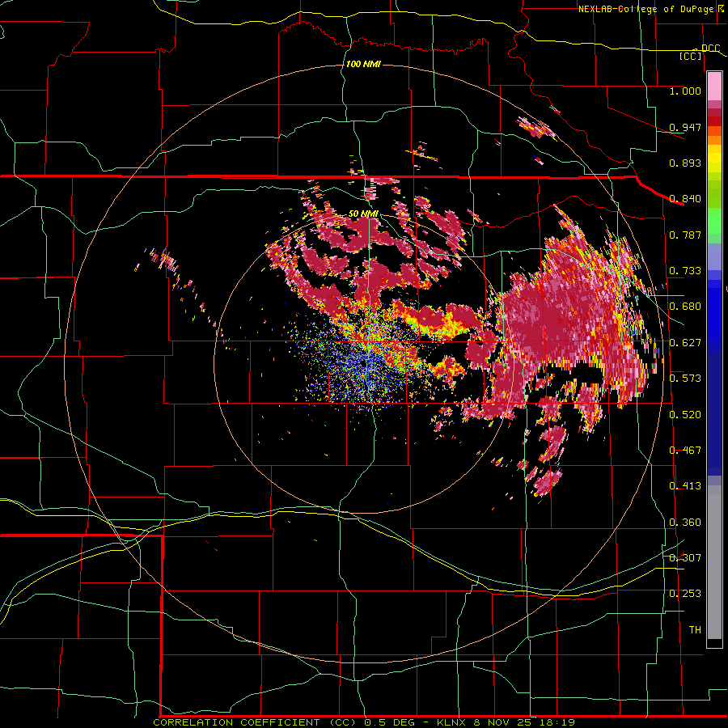Click the 0.893 color scale label
The image size is (728, 728).
click(685, 163)
